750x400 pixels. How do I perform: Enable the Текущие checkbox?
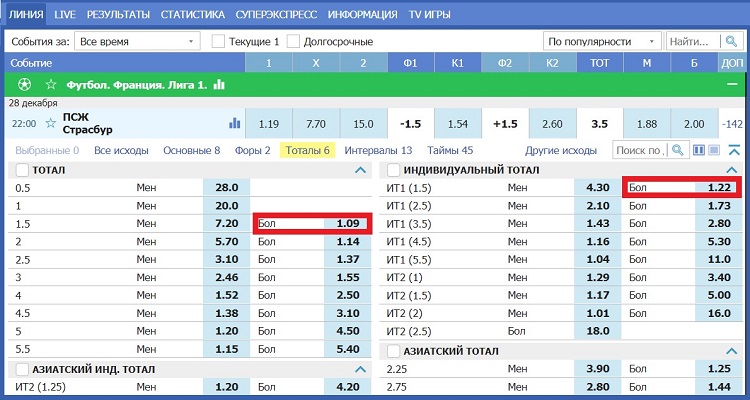point(219,41)
